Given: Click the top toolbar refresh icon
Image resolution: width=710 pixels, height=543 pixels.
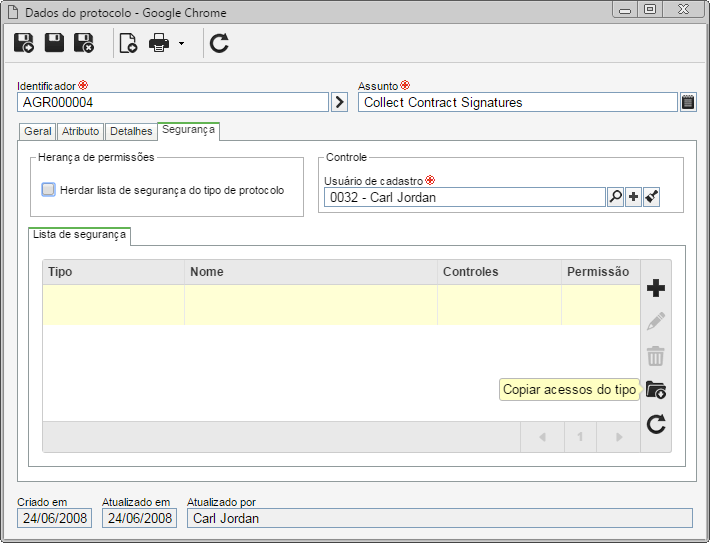Looking at the screenshot, I should (219, 43).
